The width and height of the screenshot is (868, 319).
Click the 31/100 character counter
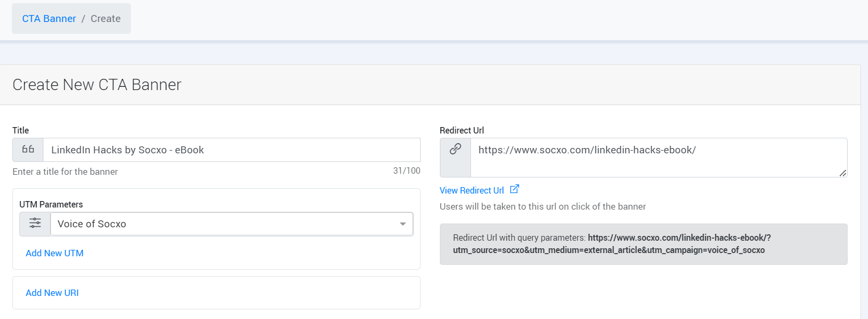[x=407, y=170]
